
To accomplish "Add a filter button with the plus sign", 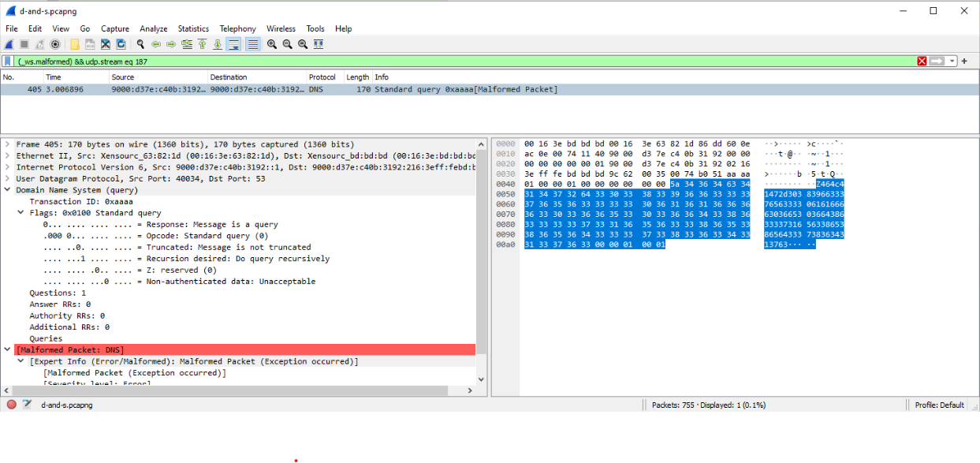I will pyautogui.click(x=963, y=59).
